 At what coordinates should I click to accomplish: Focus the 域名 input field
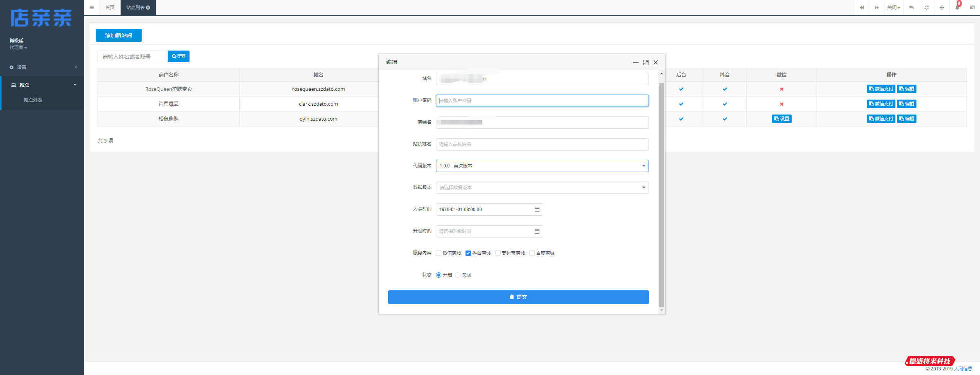click(x=542, y=79)
